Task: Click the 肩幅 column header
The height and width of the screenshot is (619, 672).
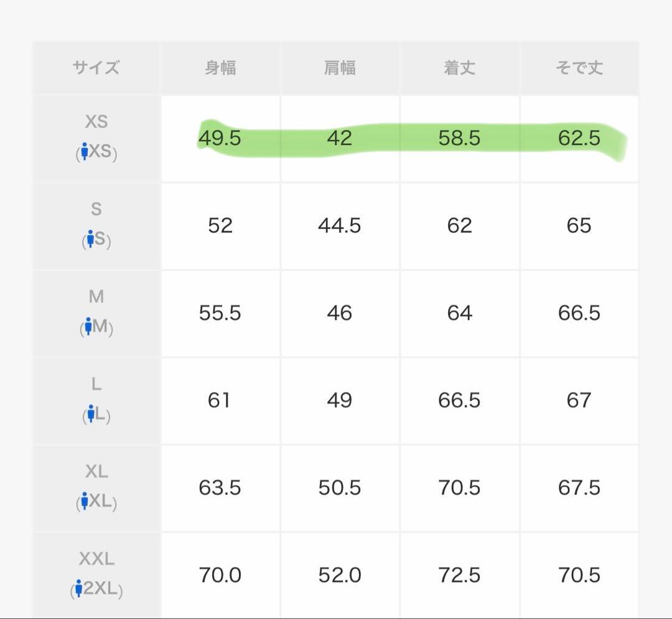Action: coord(340,67)
